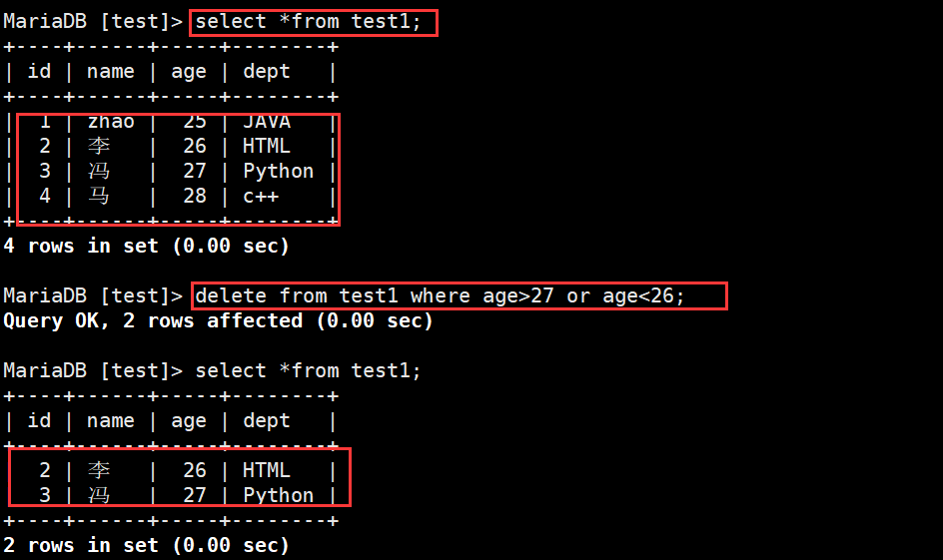Click the '4 rows in set' status line
943x560 pixels.
tap(146, 247)
